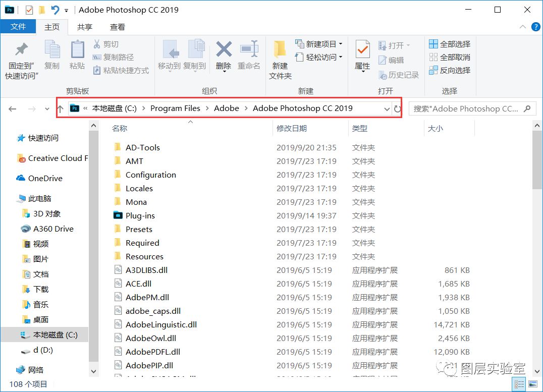Open the Easy access (轻松访问) dropdown
543x392 pixels.
[x=318, y=57]
